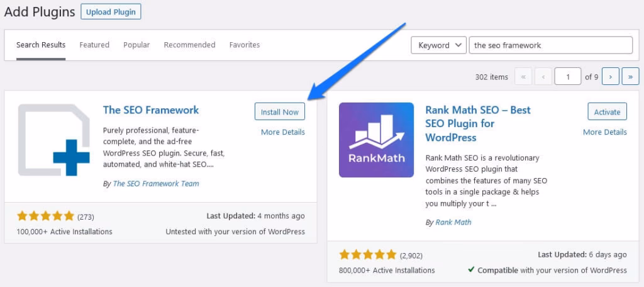Go to the next results page

610,77
